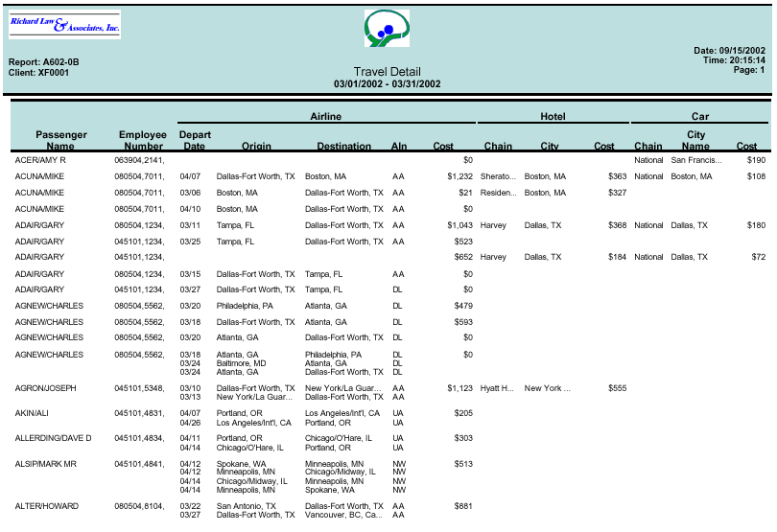777x532 pixels.
Task: Select passenger ALSIP/MARK MR
Action: tap(46, 464)
